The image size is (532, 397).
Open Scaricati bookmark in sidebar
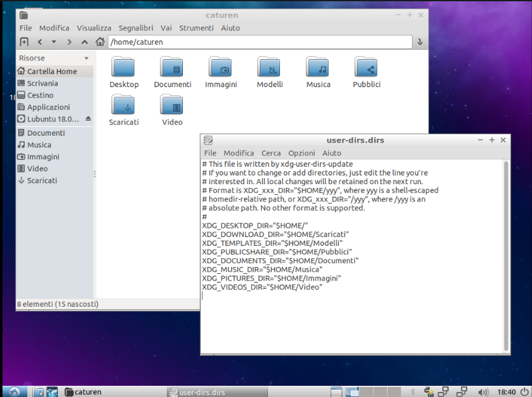(54, 180)
